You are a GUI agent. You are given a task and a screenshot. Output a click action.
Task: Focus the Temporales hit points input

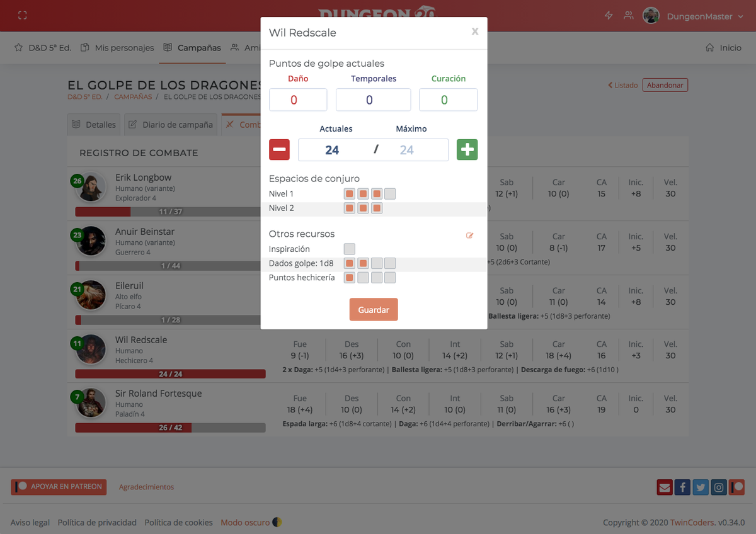[x=374, y=99]
